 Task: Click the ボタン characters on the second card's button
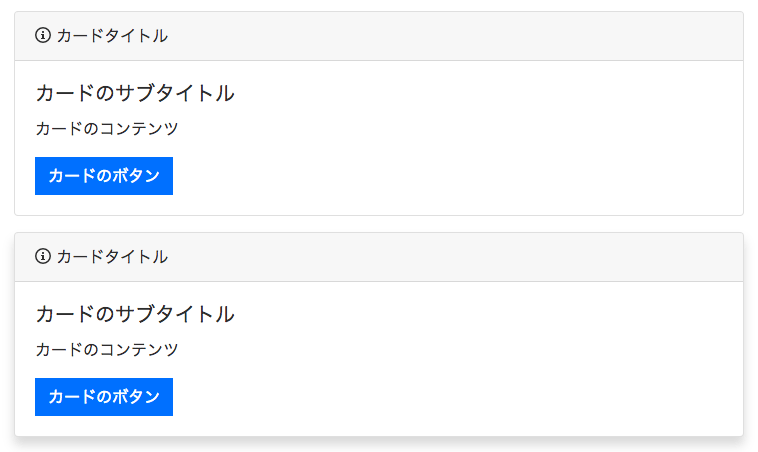click(136, 397)
